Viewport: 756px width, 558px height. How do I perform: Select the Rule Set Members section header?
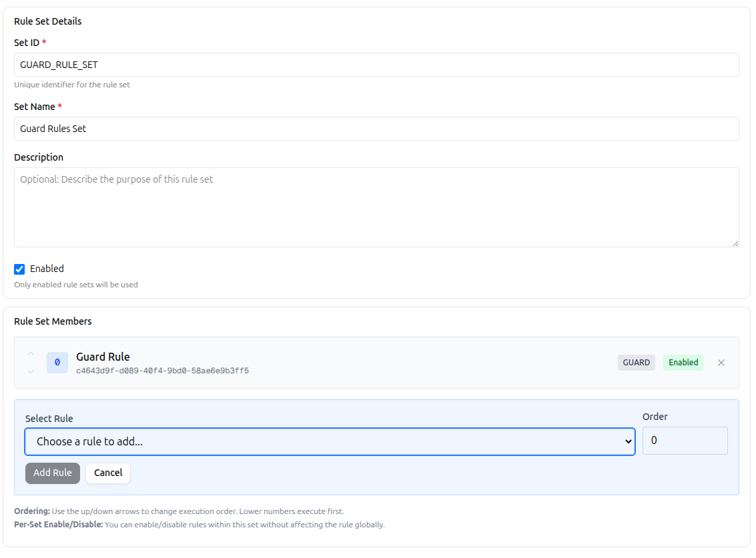pos(53,321)
